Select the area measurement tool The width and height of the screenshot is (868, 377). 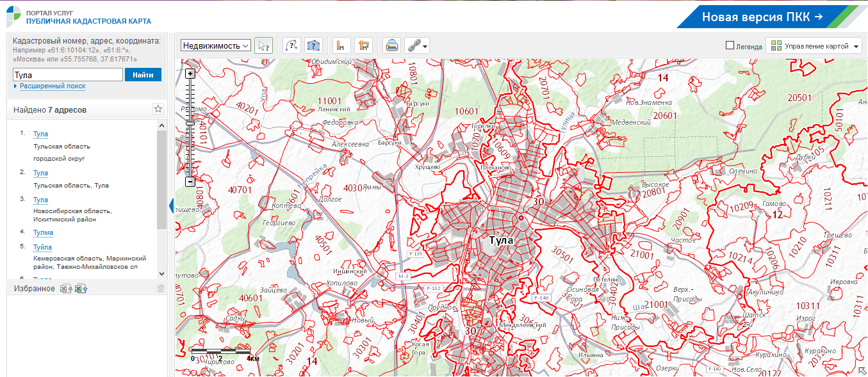click(363, 45)
